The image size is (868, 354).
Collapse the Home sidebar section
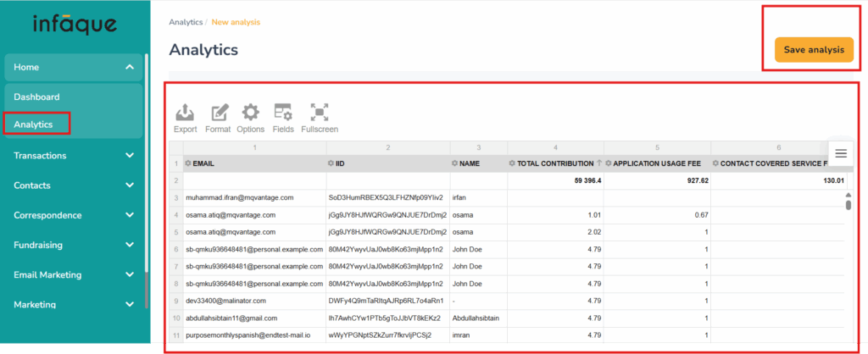129,67
